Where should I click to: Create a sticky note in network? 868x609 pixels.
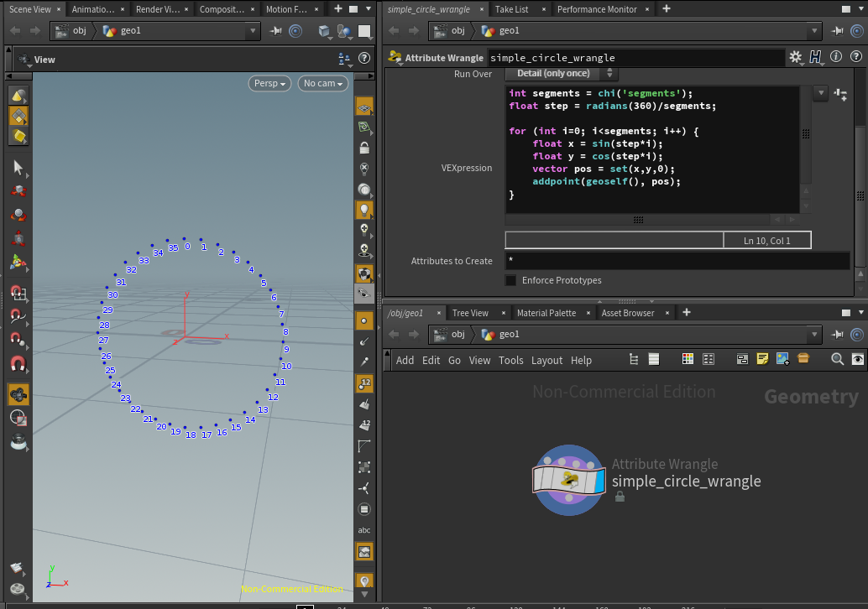pyautogui.click(x=762, y=360)
